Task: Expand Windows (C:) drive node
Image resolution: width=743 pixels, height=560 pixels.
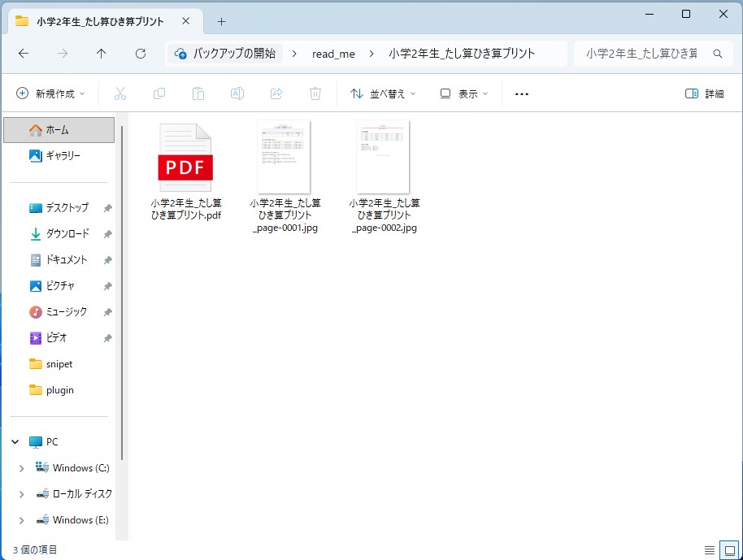Action: (x=21, y=468)
